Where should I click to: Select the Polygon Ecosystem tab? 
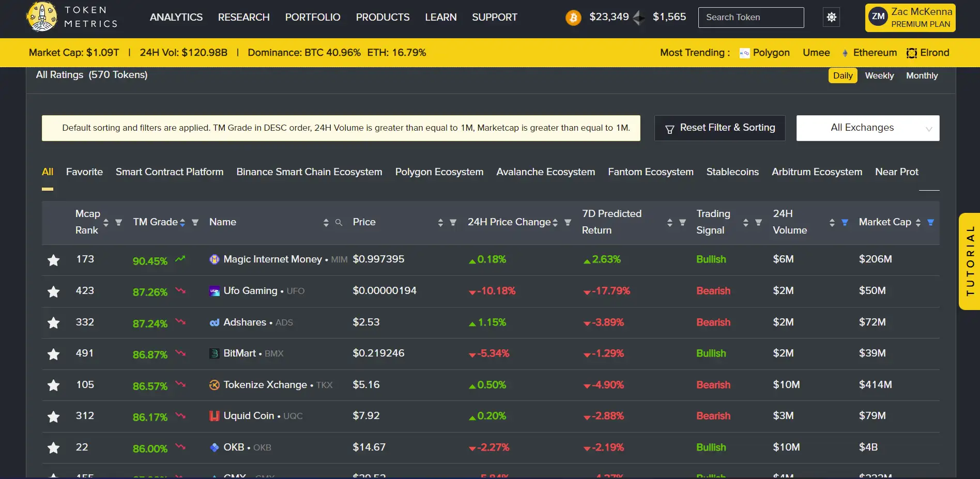439,172
